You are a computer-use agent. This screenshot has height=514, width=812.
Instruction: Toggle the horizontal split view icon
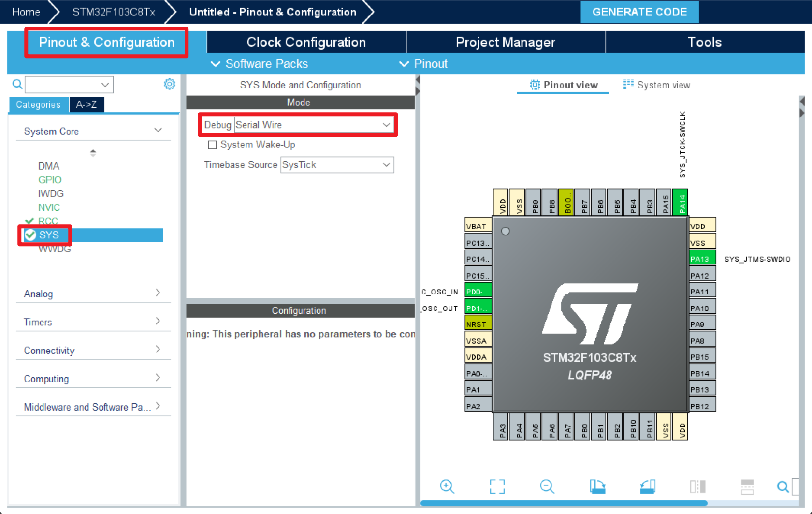click(x=747, y=486)
